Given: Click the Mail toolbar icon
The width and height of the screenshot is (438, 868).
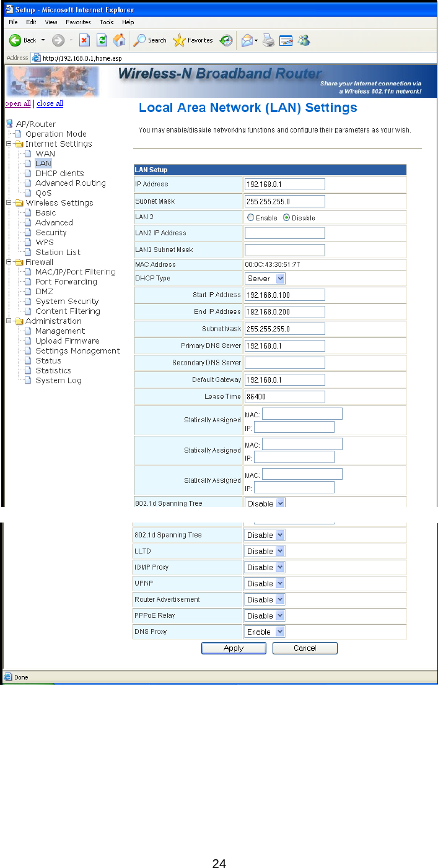Looking at the screenshot, I should [x=247, y=40].
